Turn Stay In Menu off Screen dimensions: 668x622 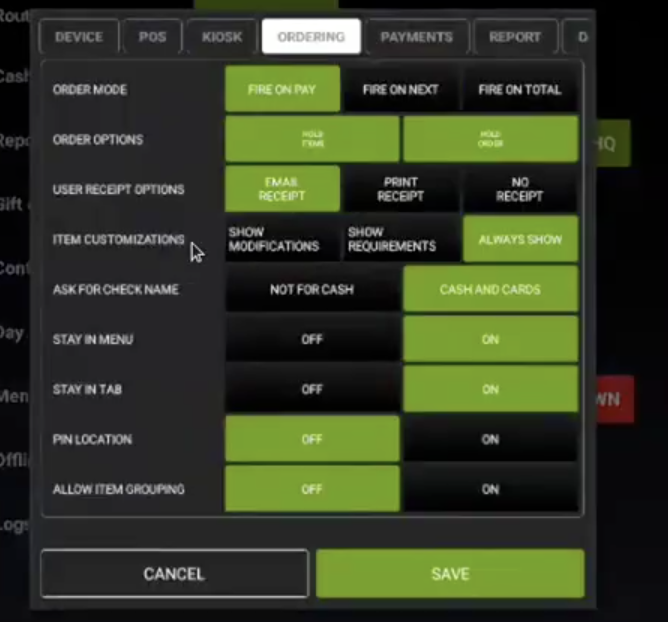tap(312, 339)
